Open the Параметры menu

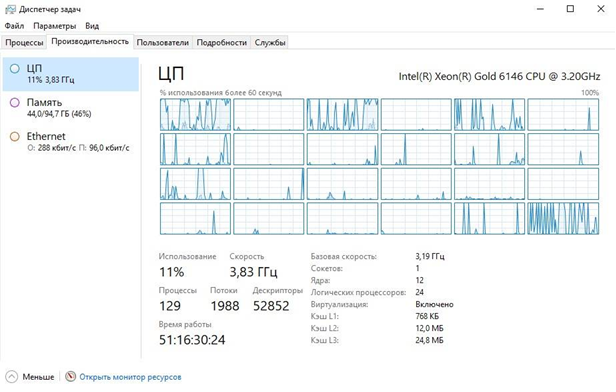click(x=55, y=26)
